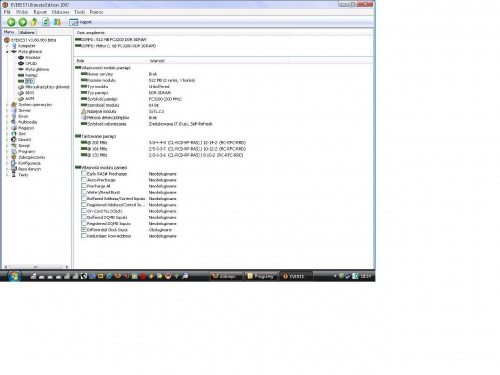The height and width of the screenshot is (375, 500).
Task: Expand the Testy tree node
Action: click(7, 175)
